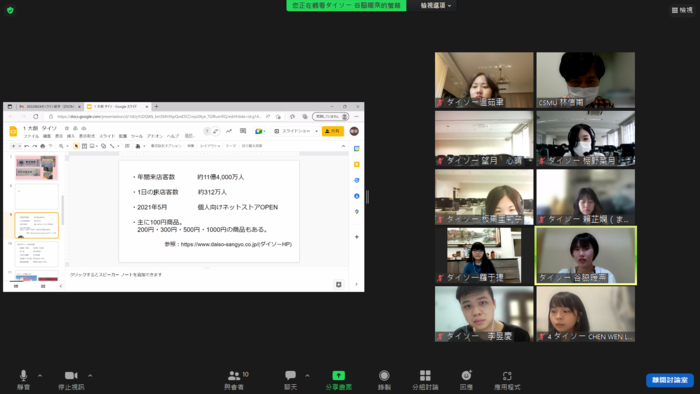Viewport: 700px width, 394px height.
Task: Open the view options dropdown at top
Action: click(x=436, y=5)
